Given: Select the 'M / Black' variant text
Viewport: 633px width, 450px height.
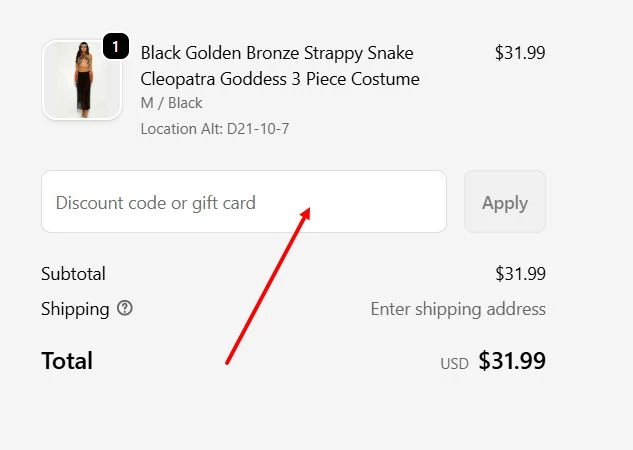Looking at the screenshot, I should pos(172,103).
